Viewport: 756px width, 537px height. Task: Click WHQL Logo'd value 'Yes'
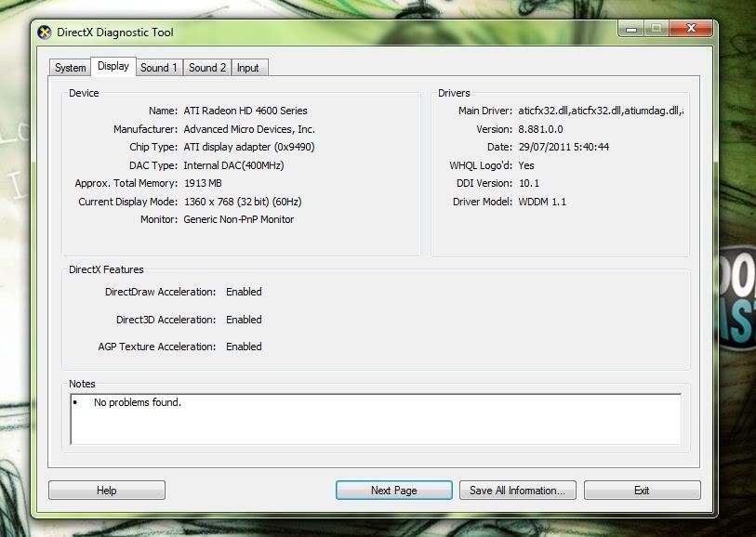pyautogui.click(x=526, y=165)
